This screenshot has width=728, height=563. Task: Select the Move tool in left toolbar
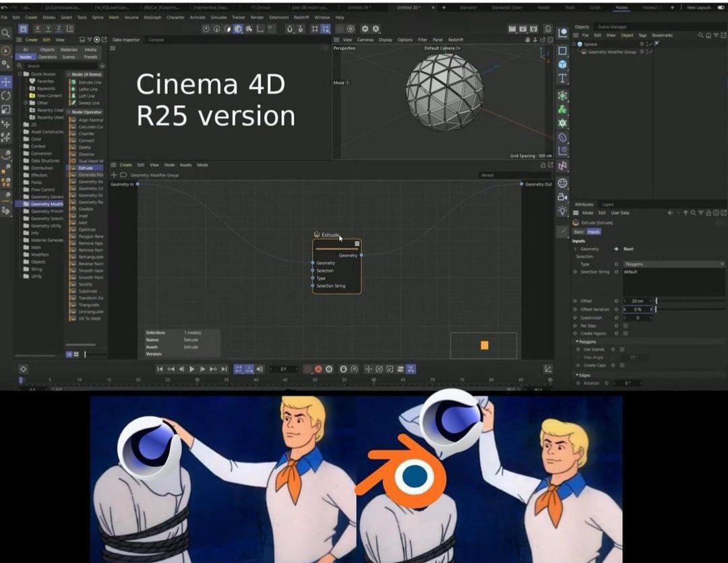[x=5, y=82]
